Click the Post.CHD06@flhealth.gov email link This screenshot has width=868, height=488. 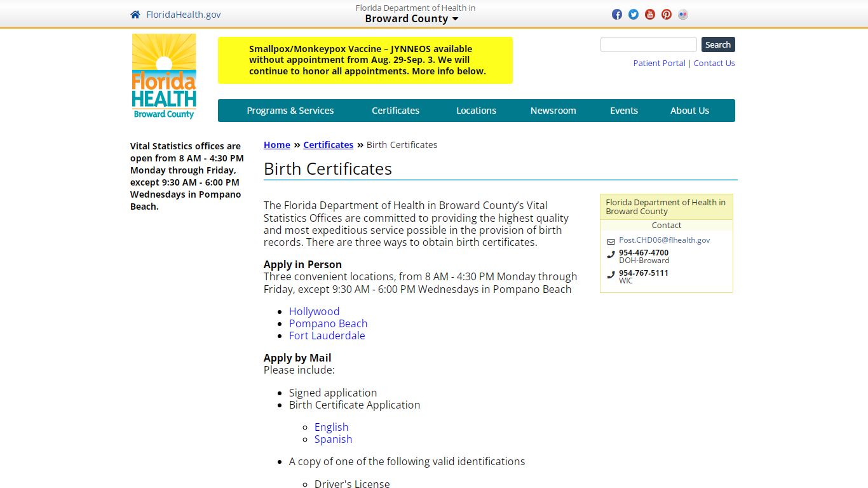[x=665, y=240]
